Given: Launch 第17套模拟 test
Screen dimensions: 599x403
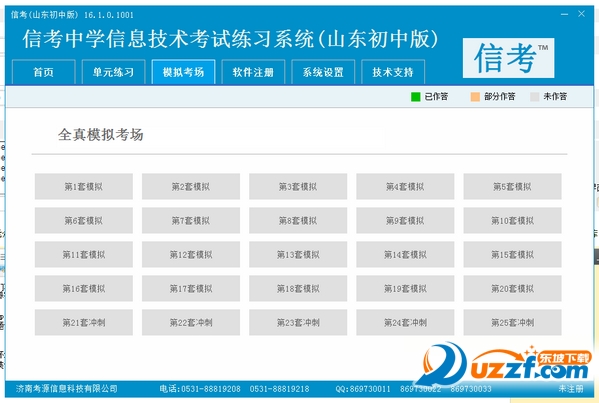Looking at the screenshot, I should (x=191, y=288).
